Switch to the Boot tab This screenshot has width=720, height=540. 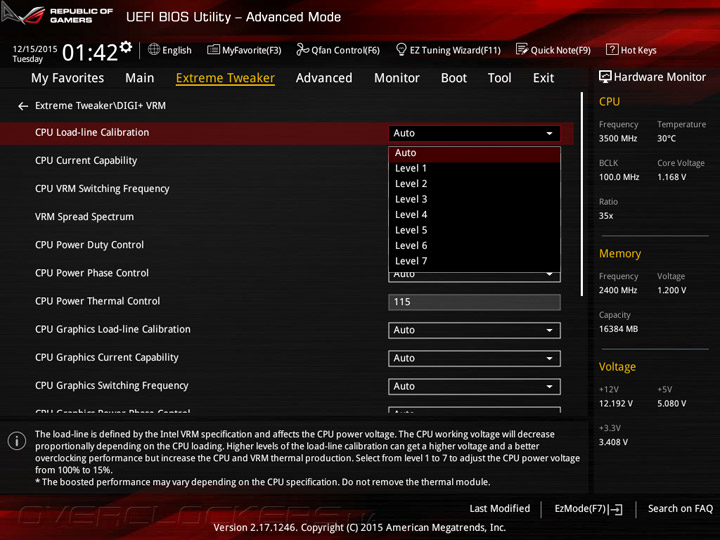[x=454, y=78]
